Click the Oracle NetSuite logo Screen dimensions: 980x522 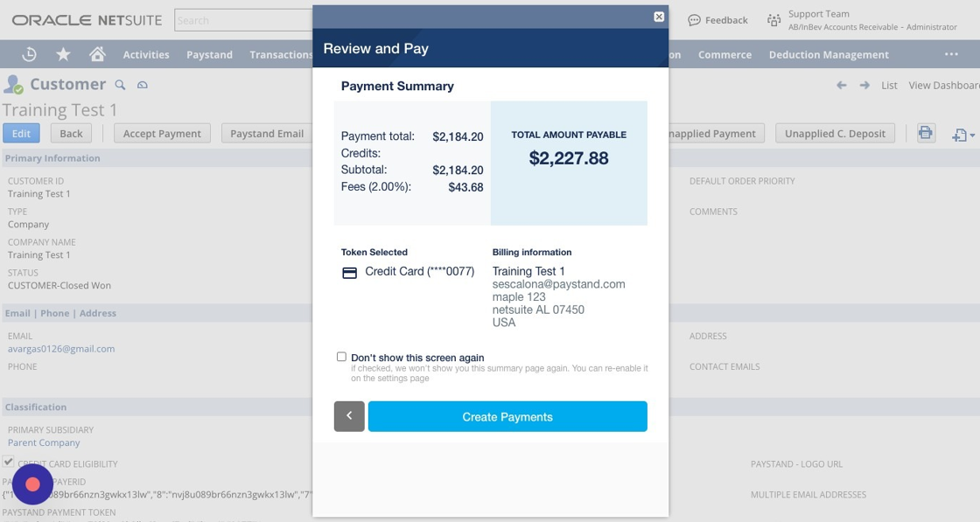pyautogui.click(x=87, y=21)
